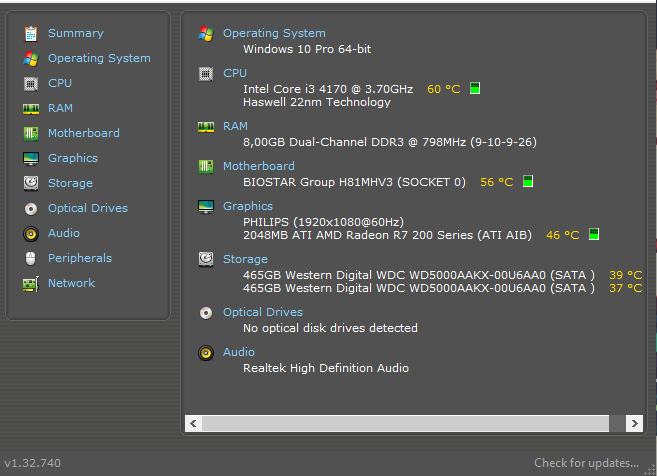Select the CPU chip icon in sidebar

click(31, 84)
